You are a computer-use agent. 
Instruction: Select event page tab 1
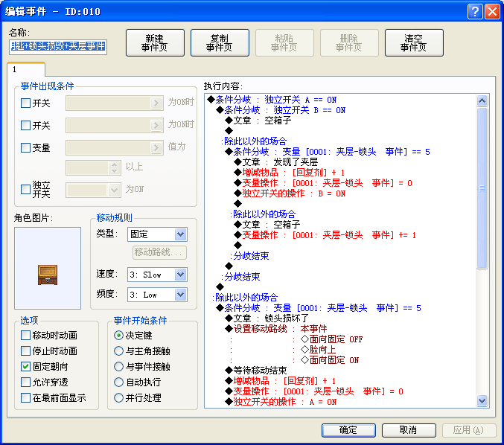26,69
